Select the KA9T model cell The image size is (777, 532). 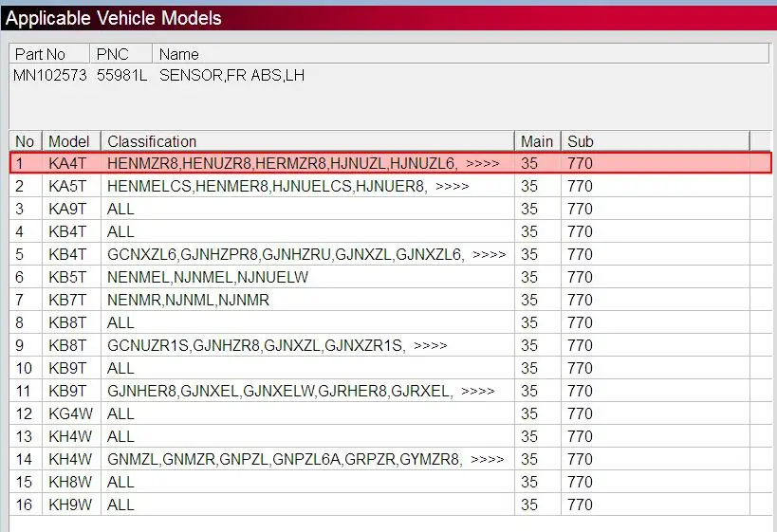click(x=72, y=209)
